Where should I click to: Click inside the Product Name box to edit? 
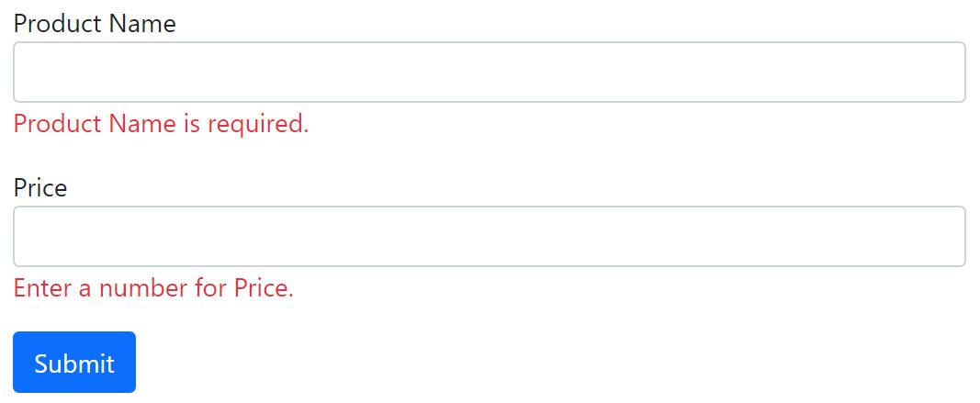point(490,72)
